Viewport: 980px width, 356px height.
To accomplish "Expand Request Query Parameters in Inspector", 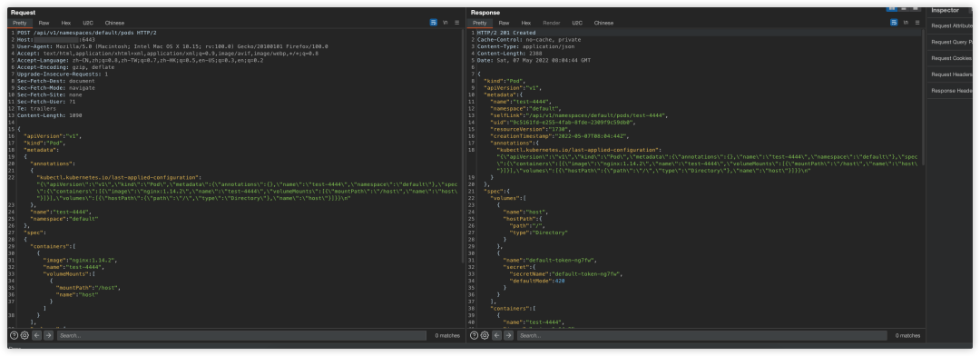I will click(x=950, y=42).
